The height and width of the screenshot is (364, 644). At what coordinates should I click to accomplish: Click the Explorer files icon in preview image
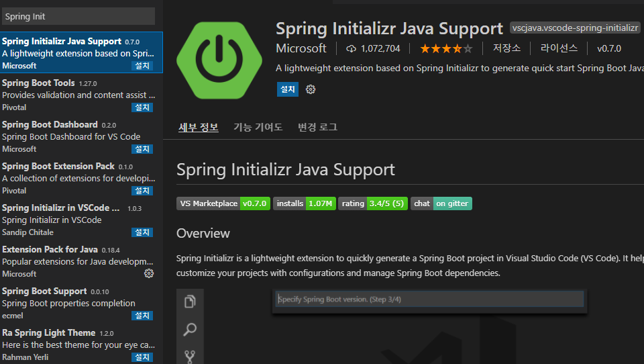point(190,302)
